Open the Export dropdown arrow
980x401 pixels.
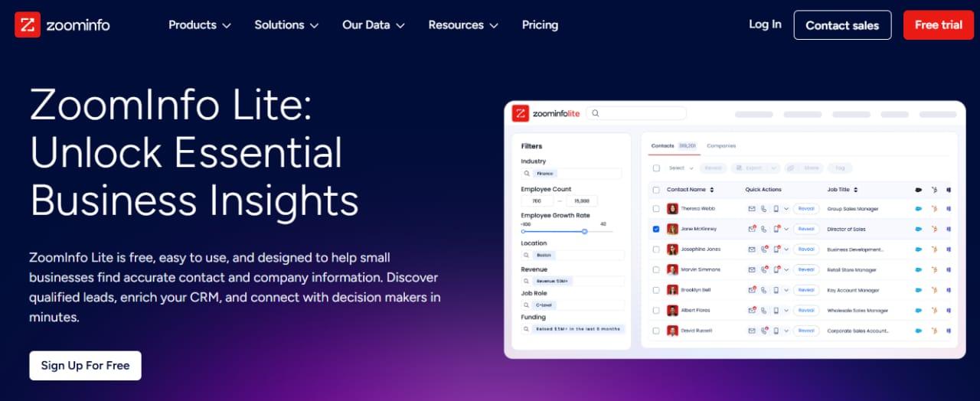pos(774,168)
